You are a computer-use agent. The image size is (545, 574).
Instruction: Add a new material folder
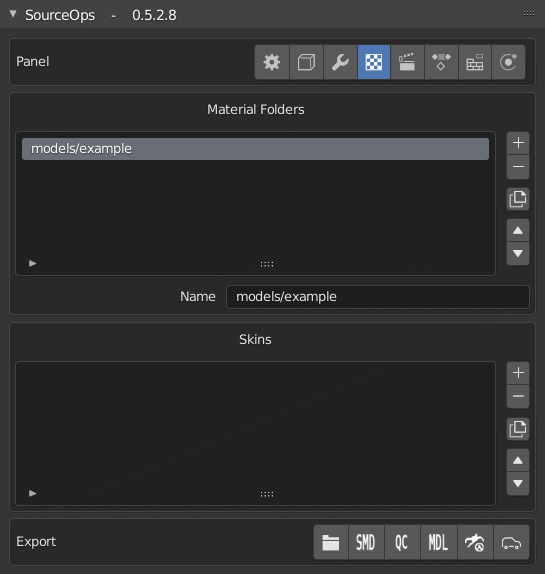pos(518,143)
